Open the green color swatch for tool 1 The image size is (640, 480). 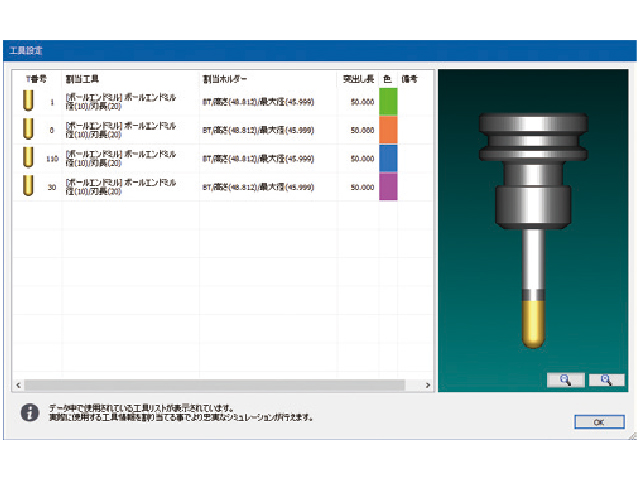click(388, 102)
